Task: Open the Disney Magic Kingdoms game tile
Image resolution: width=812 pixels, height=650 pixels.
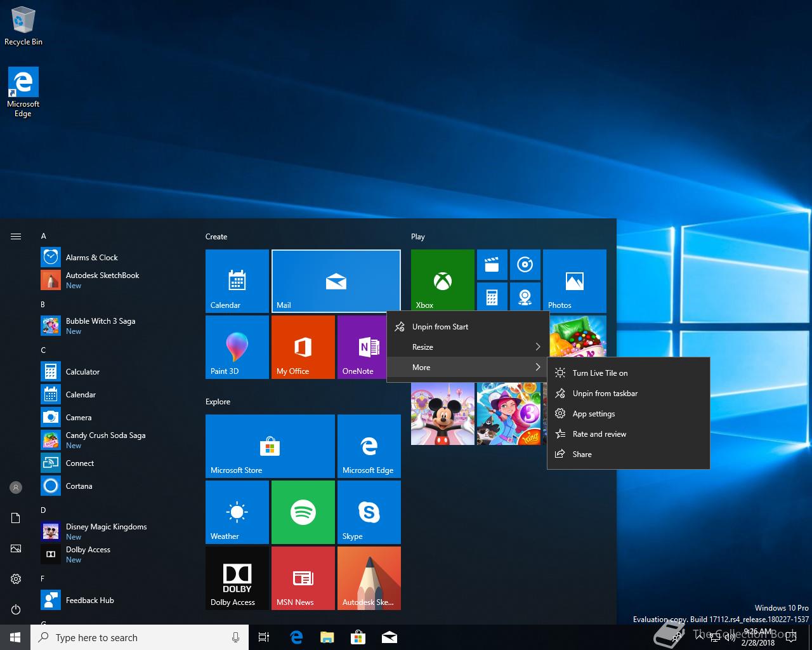Action: click(443, 414)
